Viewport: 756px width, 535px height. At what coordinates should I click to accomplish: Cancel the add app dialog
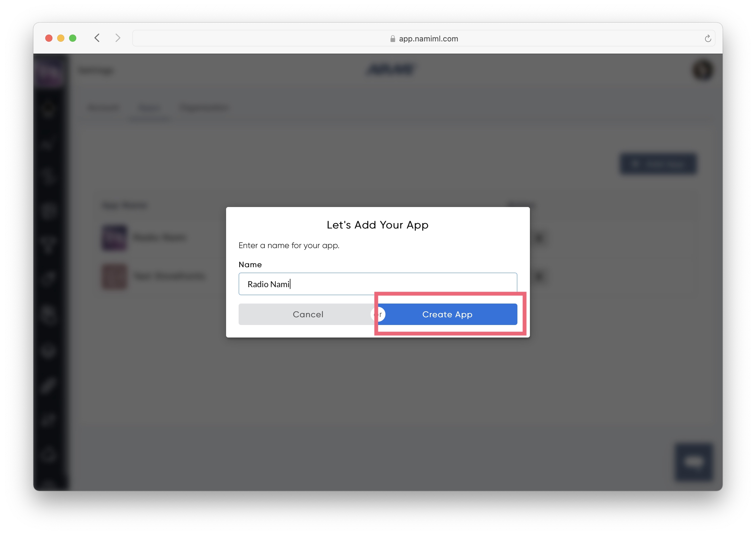click(308, 314)
